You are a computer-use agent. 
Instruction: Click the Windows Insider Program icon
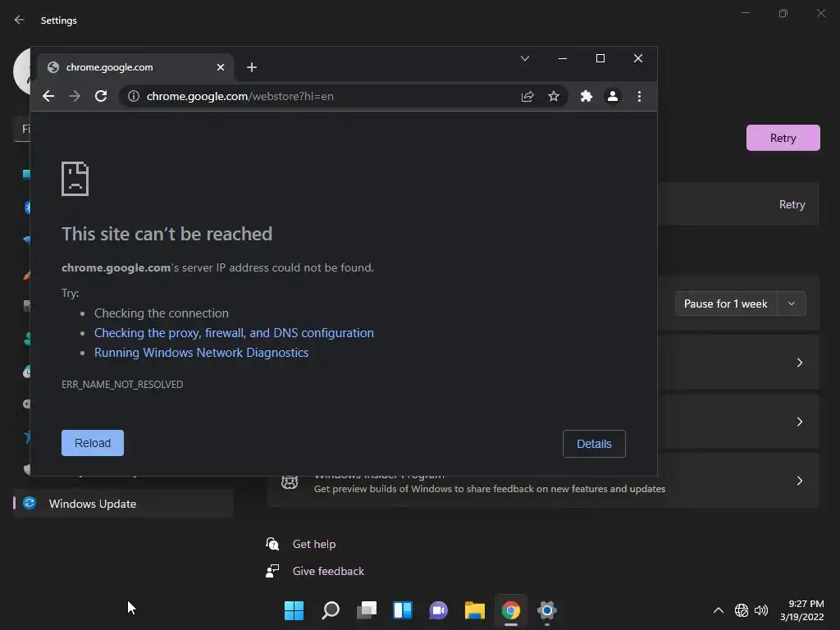pos(290,482)
